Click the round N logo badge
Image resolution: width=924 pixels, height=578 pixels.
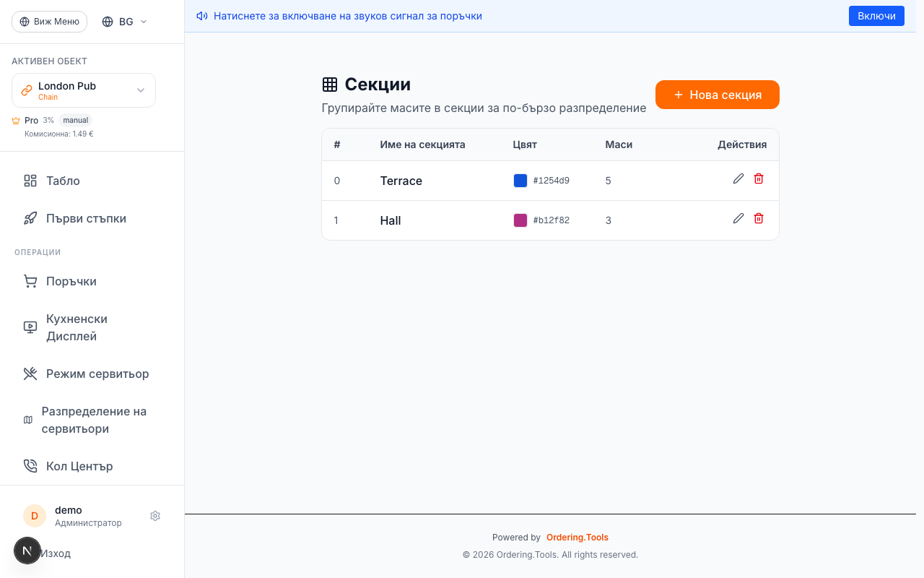coord(27,551)
